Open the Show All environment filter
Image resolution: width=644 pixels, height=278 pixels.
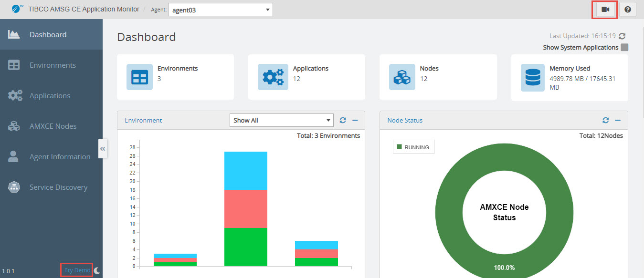(281, 120)
